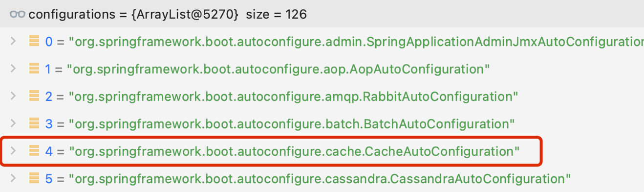Viewport: 644px width, 192px height.
Task: Click list element icon for index 1
Action: [x=34, y=69]
